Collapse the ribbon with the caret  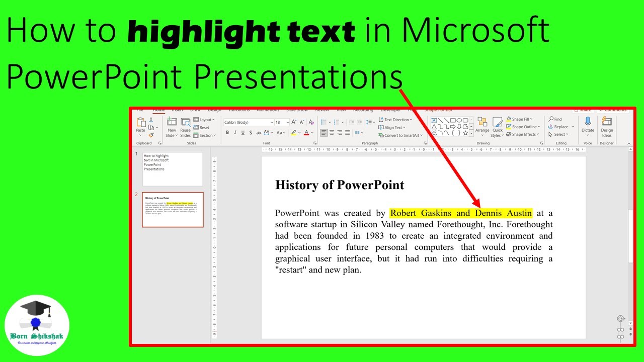(x=629, y=144)
